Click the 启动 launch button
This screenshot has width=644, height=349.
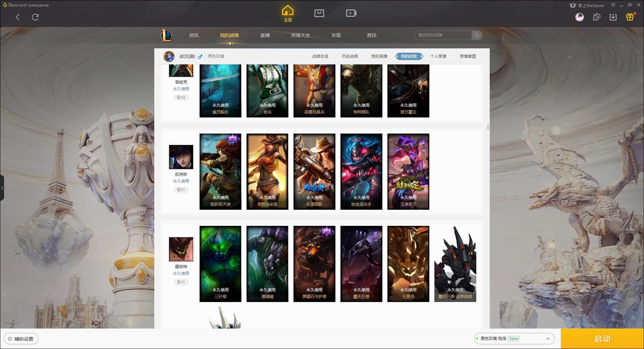click(602, 339)
